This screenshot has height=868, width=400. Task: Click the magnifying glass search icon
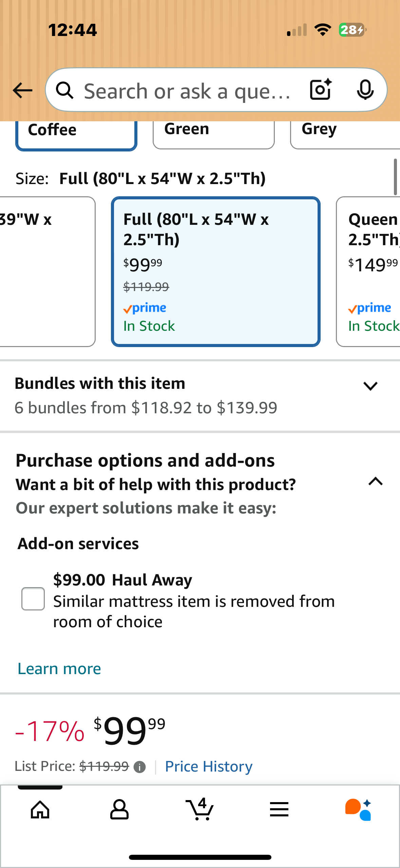click(66, 90)
